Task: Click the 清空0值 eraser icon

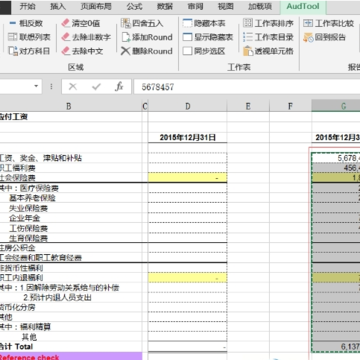Action: pyautogui.click(x=66, y=23)
